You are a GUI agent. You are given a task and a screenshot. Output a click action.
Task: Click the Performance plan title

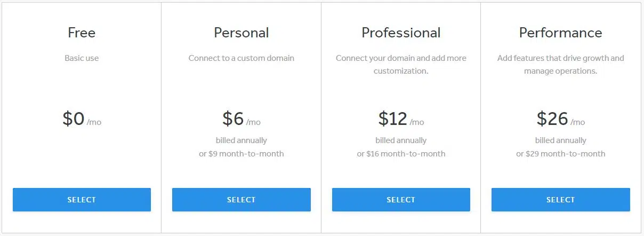pos(560,33)
